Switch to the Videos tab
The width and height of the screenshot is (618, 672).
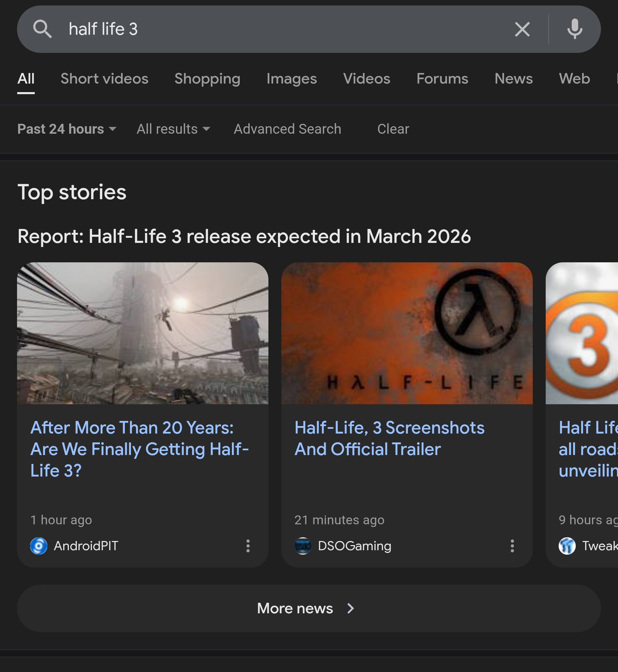pos(367,79)
